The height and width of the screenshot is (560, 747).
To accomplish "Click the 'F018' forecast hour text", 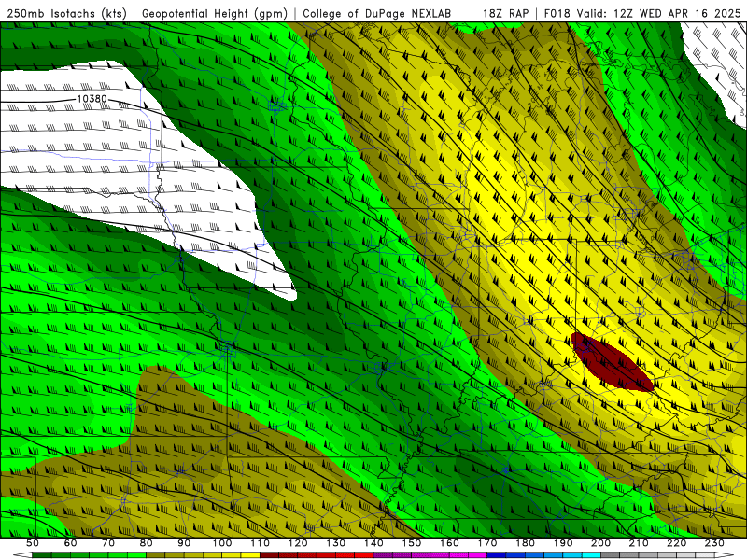I will (557, 13).
